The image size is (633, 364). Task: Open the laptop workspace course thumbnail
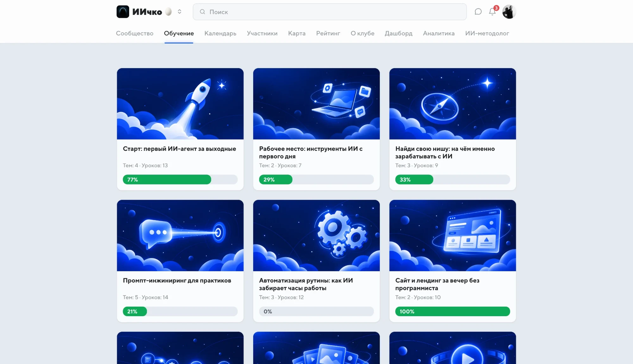pyautogui.click(x=316, y=104)
